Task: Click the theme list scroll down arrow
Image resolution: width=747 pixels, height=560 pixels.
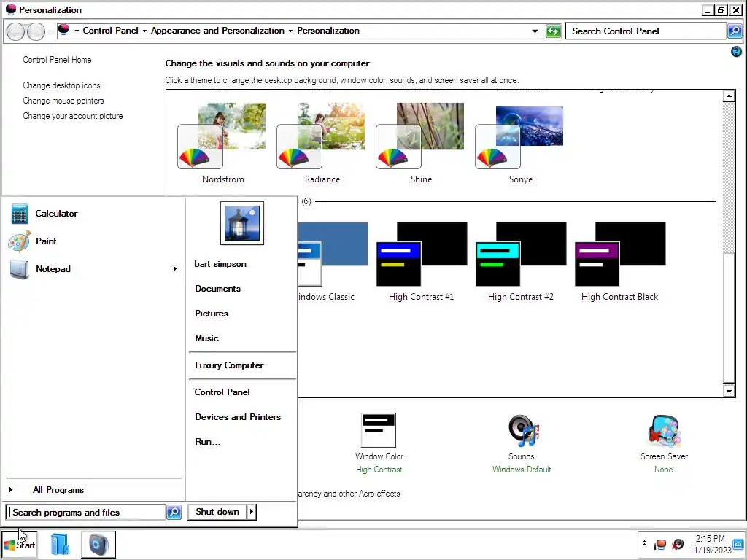Action: click(729, 392)
